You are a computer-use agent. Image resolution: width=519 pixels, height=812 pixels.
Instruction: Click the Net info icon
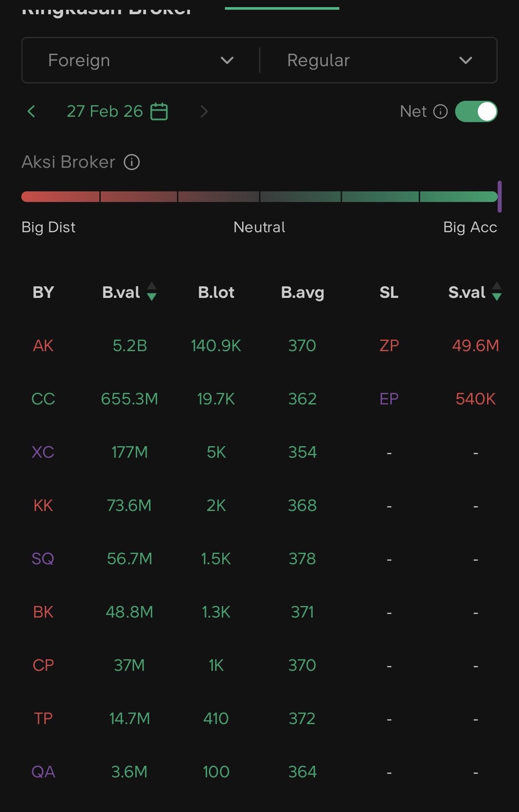point(440,111)
